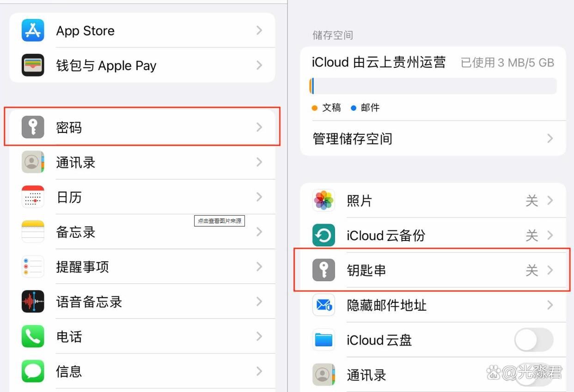Tap the 照片 flower icon

point(324,200)
